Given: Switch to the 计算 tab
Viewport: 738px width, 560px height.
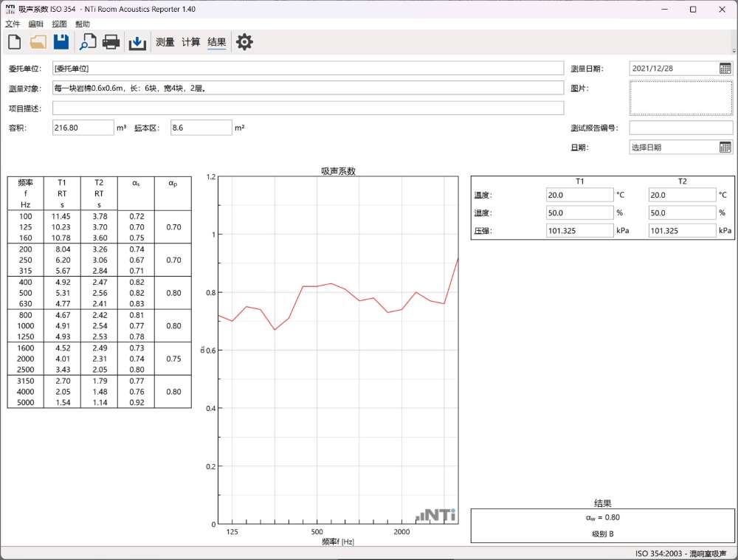Looking at the screenshot, I should click(191, 42).
